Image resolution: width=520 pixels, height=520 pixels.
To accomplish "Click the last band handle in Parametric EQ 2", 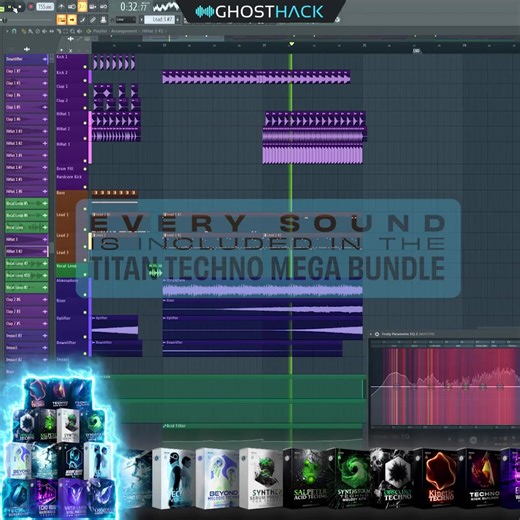I will click(x=500, y=387).
